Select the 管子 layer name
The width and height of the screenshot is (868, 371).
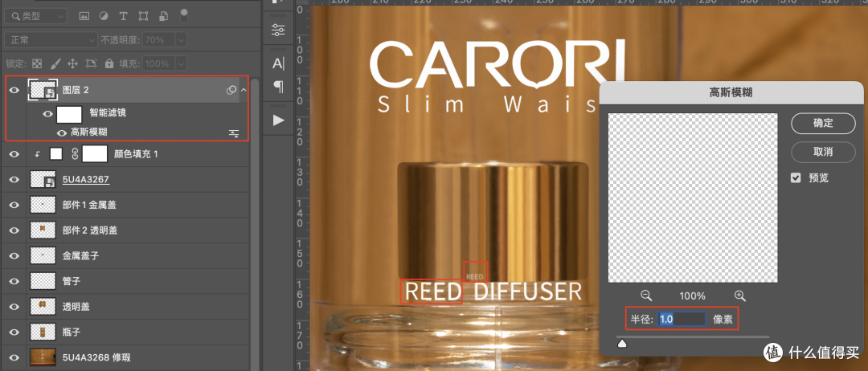tap(72, 281)
